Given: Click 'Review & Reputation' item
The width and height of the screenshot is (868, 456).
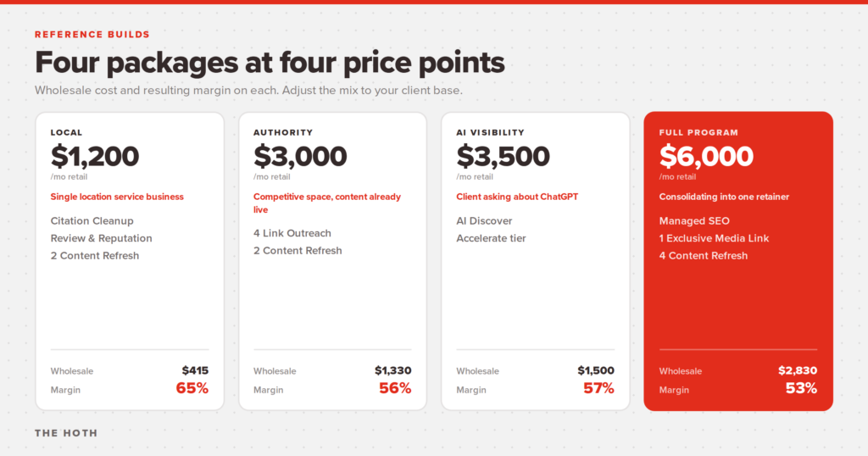Looking at the screenshot, I should click(x=102, y=238).
